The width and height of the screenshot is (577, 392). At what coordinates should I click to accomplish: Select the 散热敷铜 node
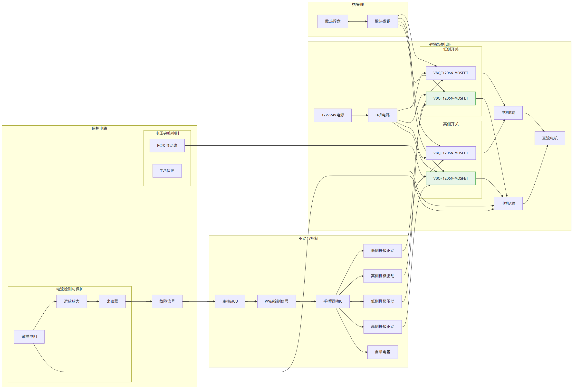383,21
